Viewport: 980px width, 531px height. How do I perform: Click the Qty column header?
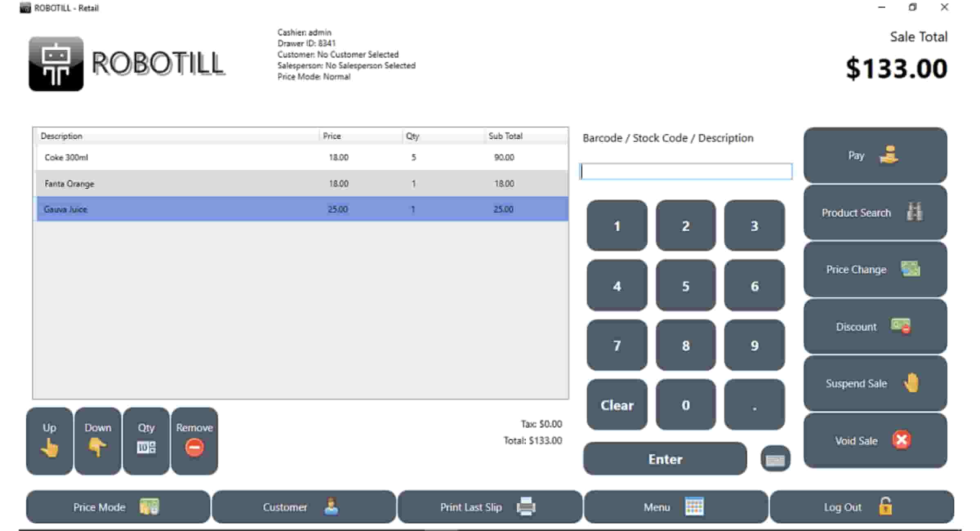click(443, 136)
